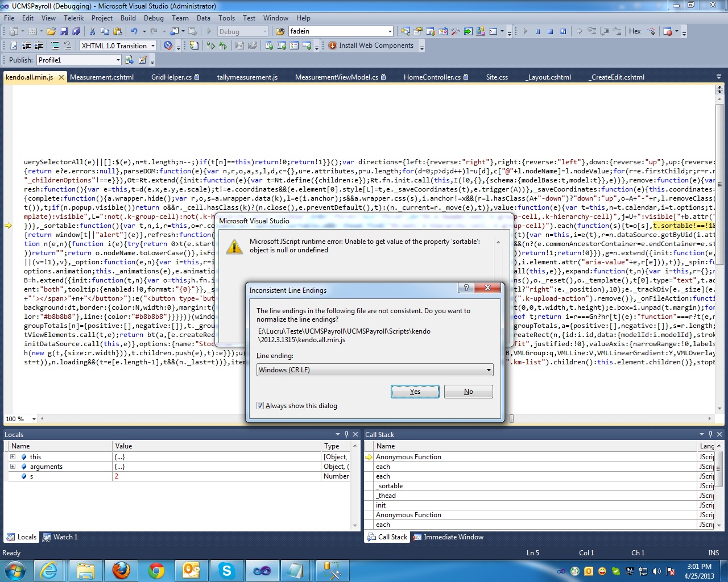728x582 pixels.
Task: Click the Save icon in the toolbar
Action: tap(64, 32)
